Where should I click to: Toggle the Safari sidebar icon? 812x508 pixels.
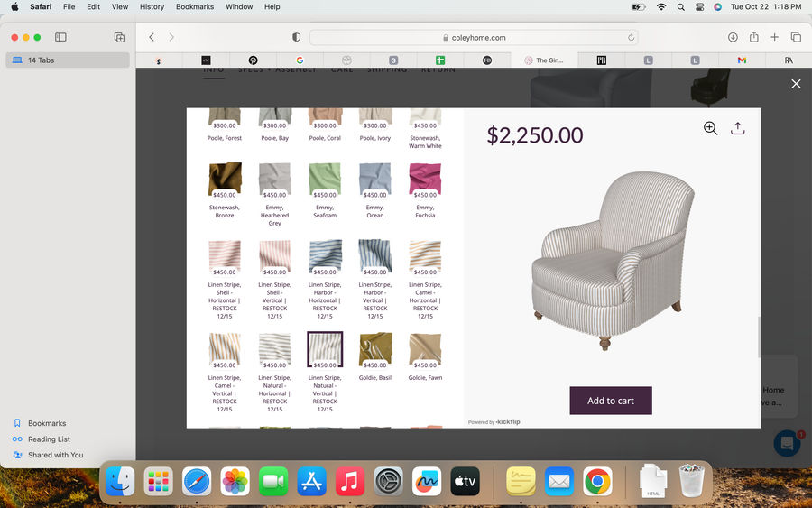click(60, 37)
